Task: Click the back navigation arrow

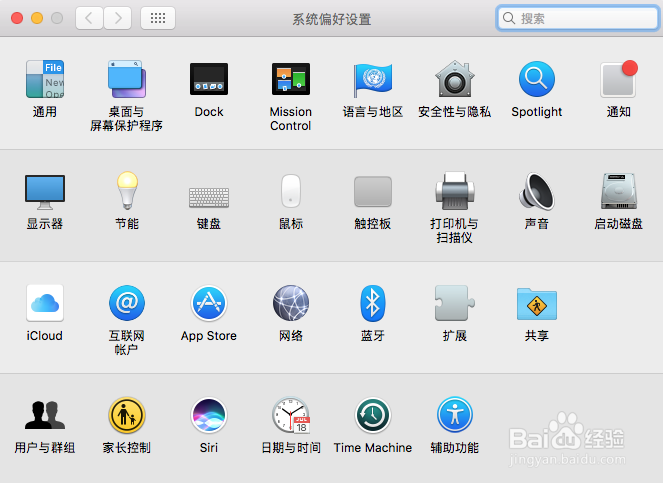Action: pyautogui.click(x=89, y=18)
